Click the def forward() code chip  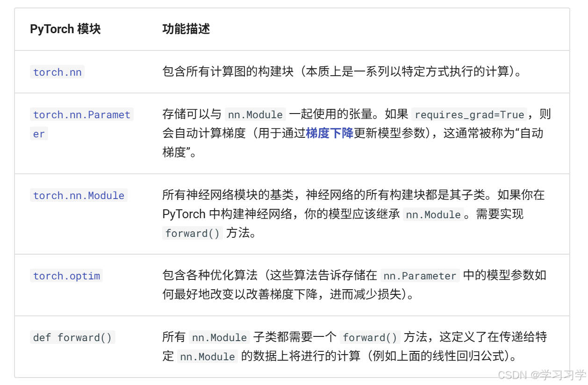72,337
